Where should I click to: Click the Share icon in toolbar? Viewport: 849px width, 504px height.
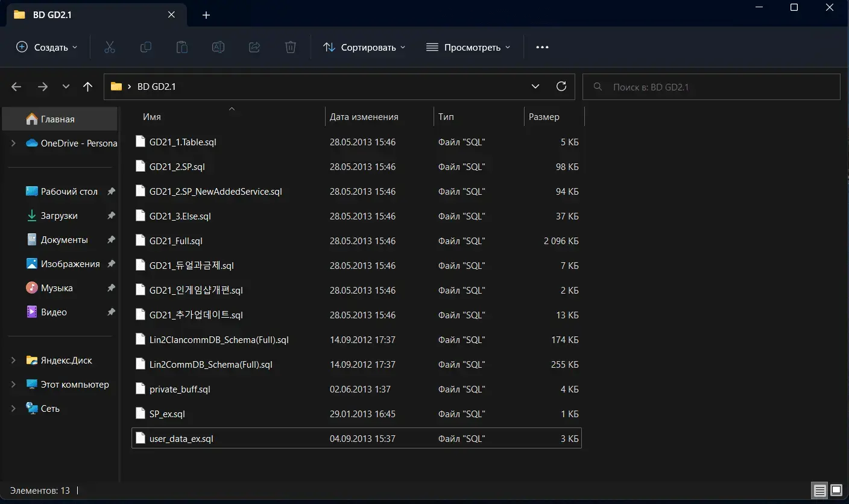coord(254,47)
